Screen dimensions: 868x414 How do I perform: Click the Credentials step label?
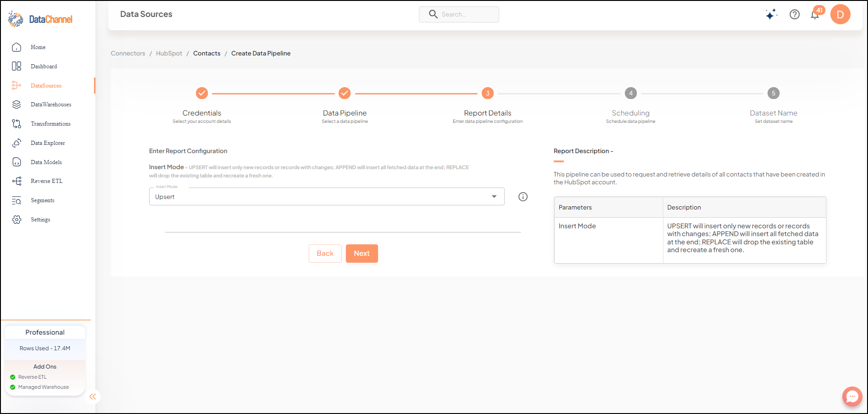tap(202, 113)
